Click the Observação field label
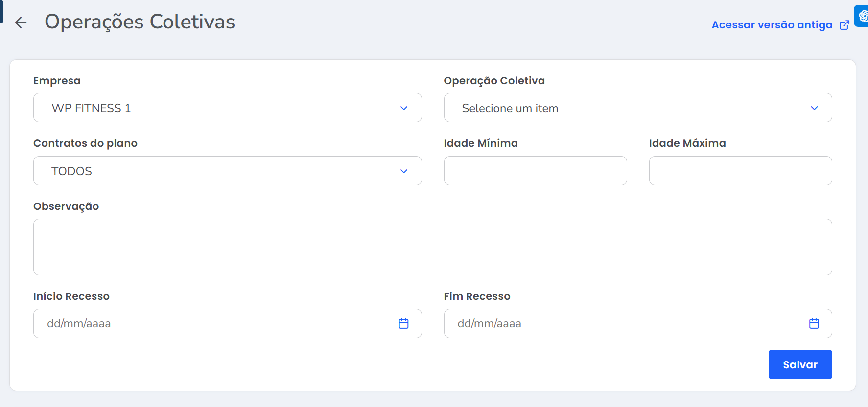This screenshot has height=407, width=868. (x=66, y=206)
